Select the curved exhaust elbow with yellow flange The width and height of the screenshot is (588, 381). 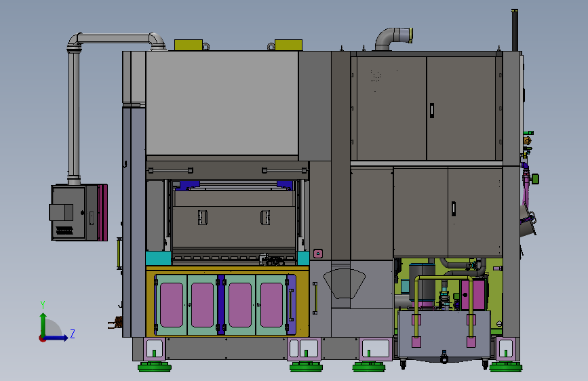(394, 38)
